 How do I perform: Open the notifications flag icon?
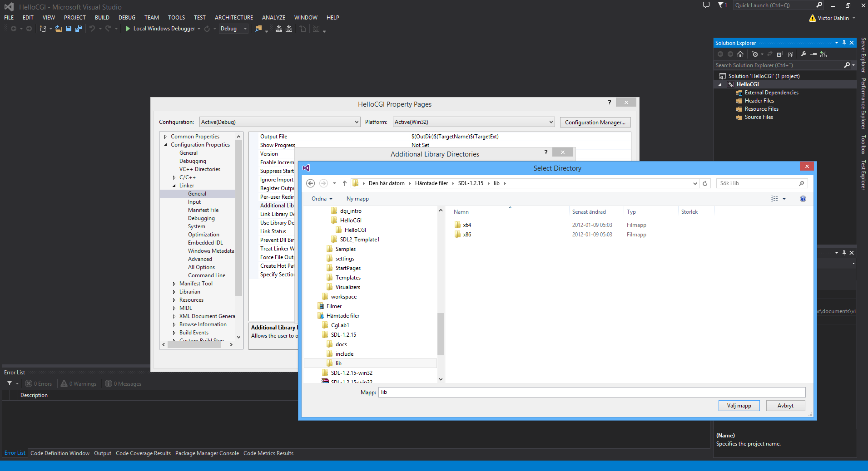[x=721, y=5]
